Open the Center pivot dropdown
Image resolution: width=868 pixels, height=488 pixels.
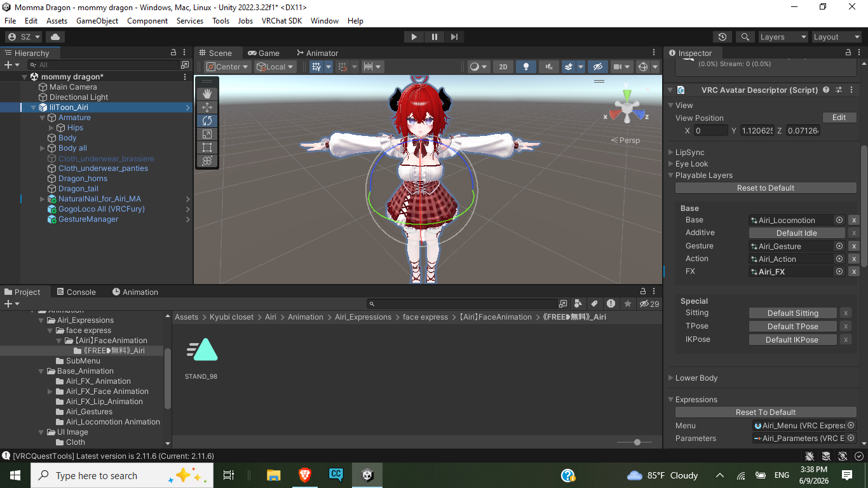click(x=228, y=67)
